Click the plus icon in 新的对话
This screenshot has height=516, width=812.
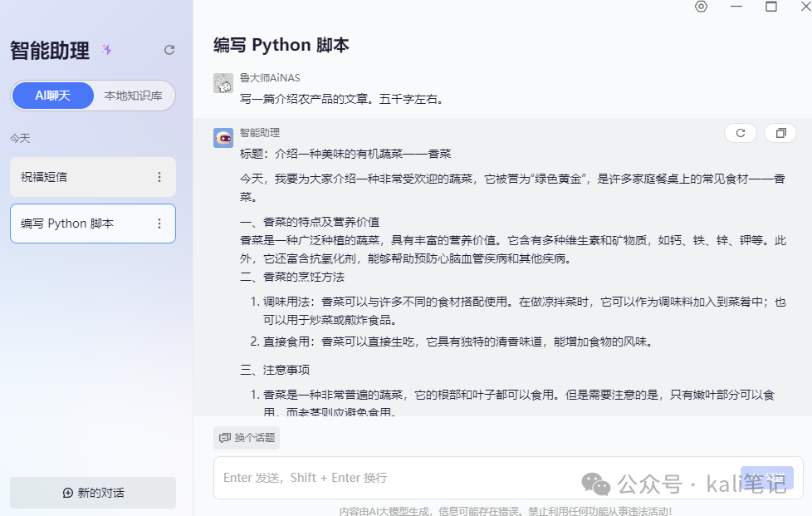(x=68, y=493)
